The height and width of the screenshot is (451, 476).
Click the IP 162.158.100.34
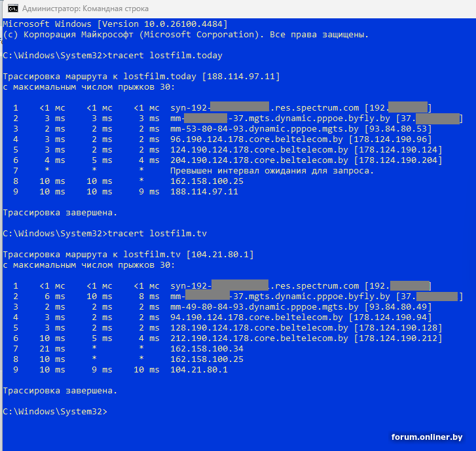[x=207, y=349]
